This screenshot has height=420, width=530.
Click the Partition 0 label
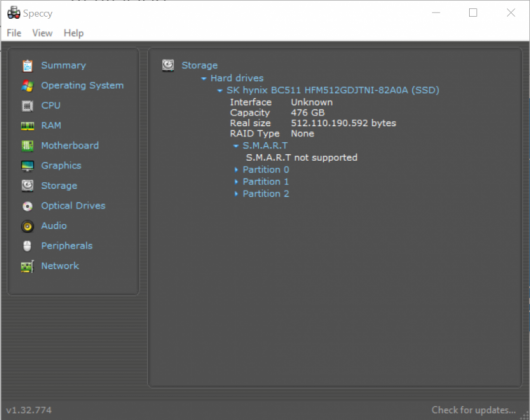[x=266, y=170]
